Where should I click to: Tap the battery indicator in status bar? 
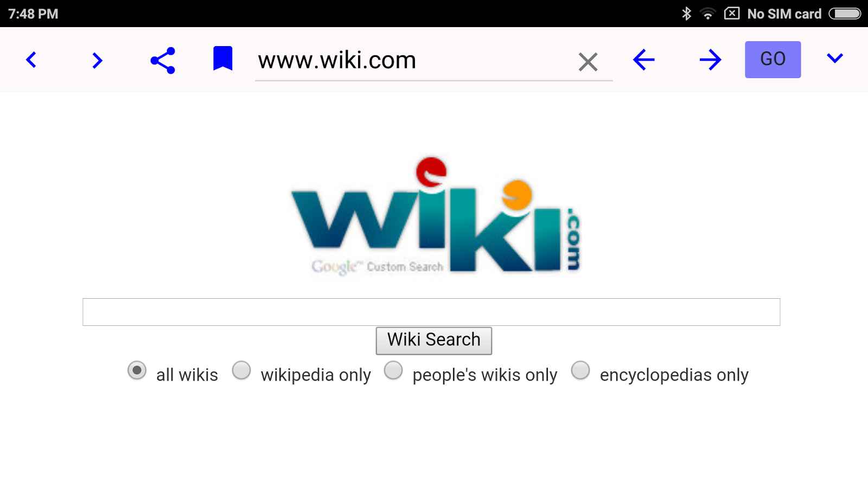click(845, 14)
